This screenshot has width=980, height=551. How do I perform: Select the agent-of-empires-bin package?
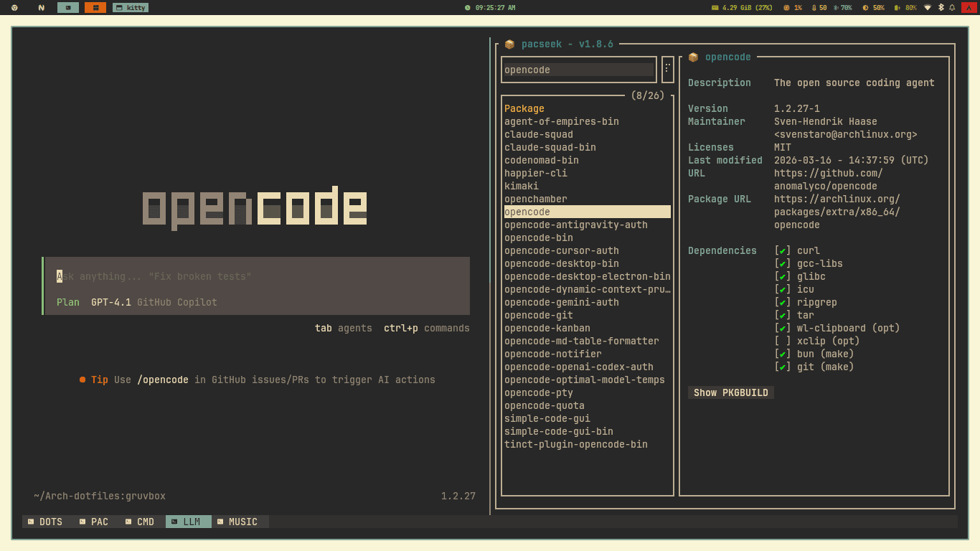pos(562,121)
